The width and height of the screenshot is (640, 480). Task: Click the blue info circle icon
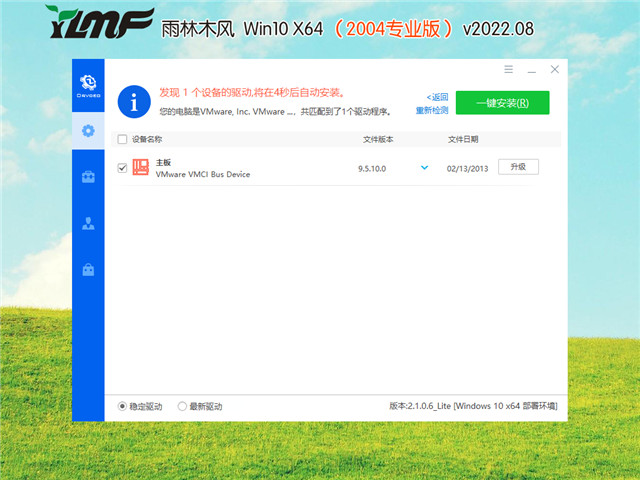tap(134, 102)
